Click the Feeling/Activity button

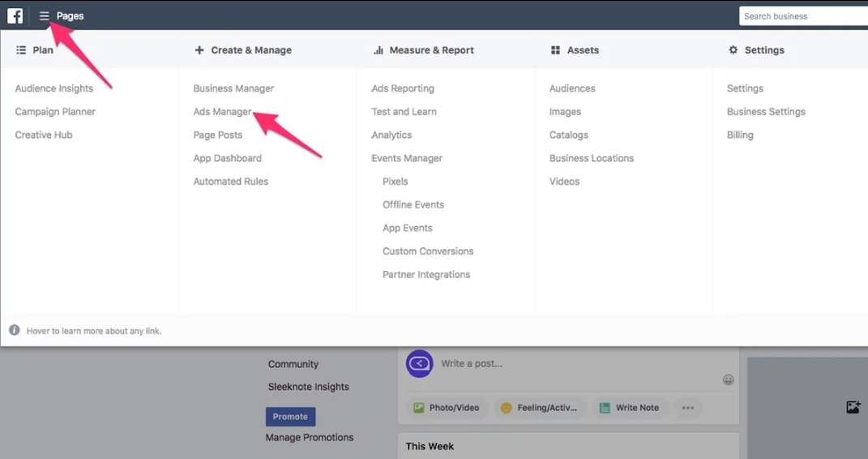(x=540, y=408)
